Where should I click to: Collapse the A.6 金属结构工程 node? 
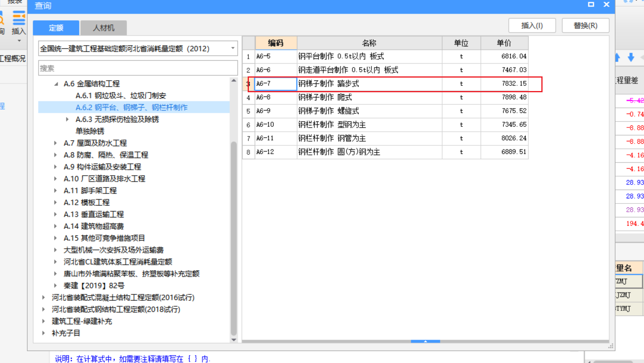[x=56, y=84]
